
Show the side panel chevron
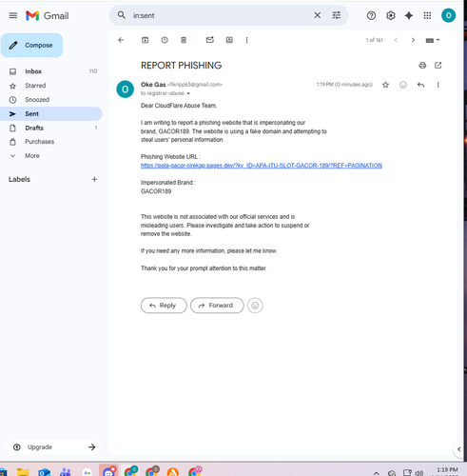tap(458, 449)
